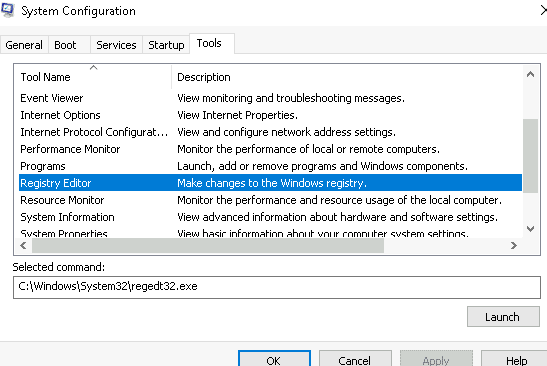
Task: Click the vertical scrollbar thumb
Action: coord(530,156)
